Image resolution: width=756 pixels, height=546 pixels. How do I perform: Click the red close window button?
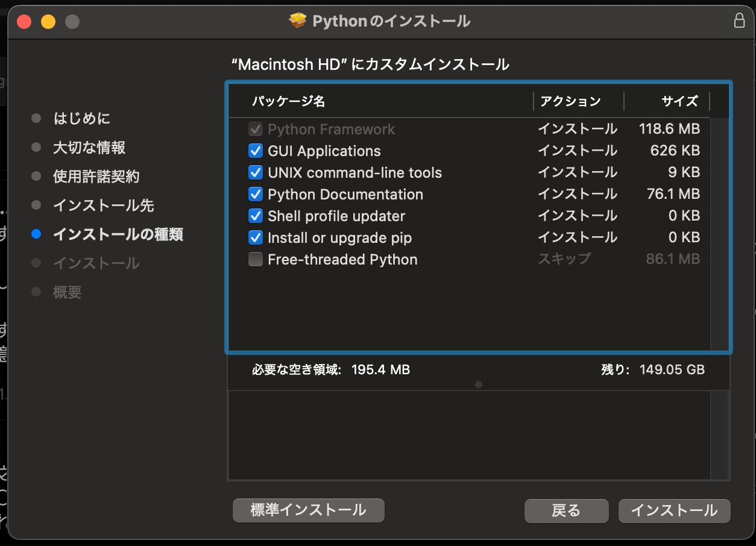[24, 22]
